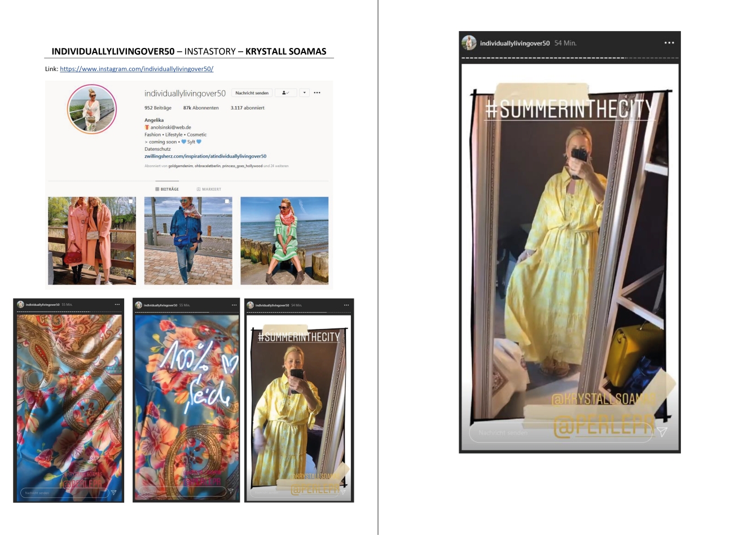Switch to the Beiträge tab
The height and width of the screenshot is (535, 756).
[167, 189]
